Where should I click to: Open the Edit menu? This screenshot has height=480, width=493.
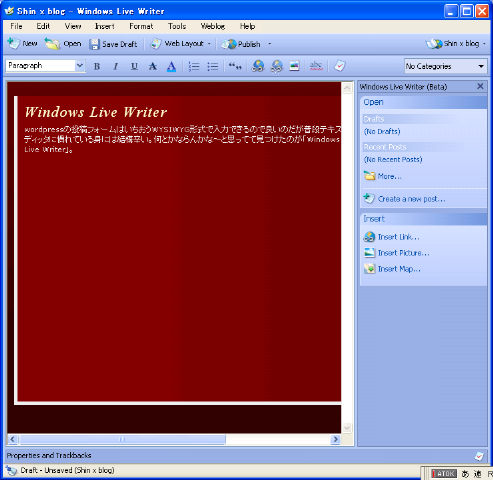tap(43, 26)
